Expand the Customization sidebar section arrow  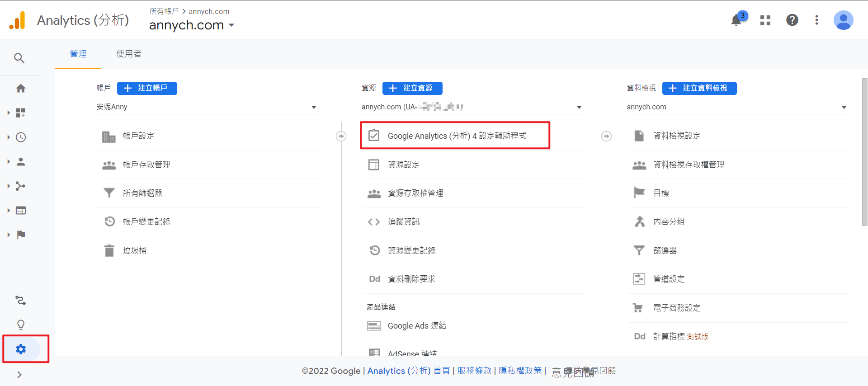tap(8, 113)
